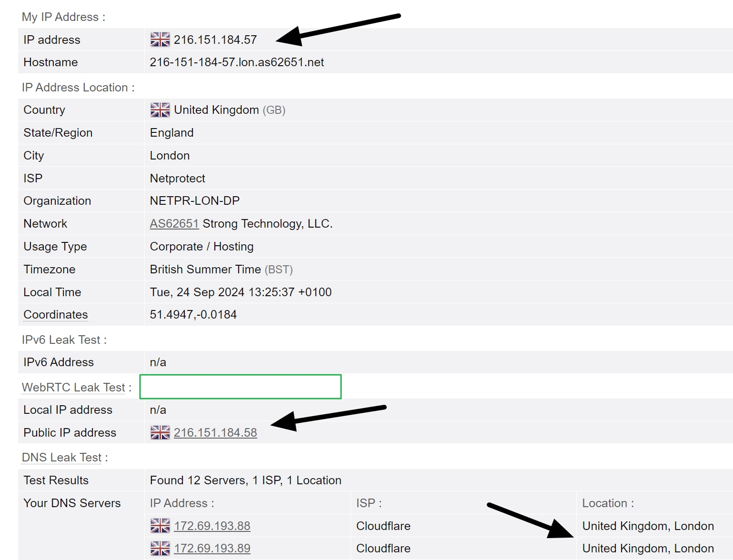Click the Coordinates link
This screenshot has width=733, height=560.
[55, 314]
